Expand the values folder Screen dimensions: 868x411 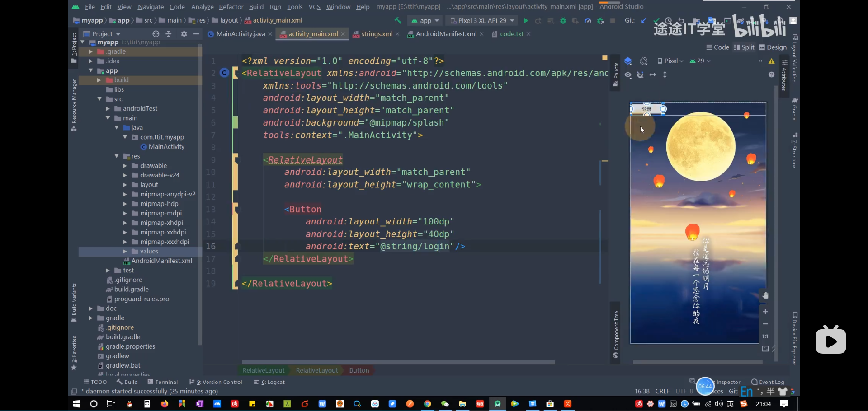click(x=125, y=251)
